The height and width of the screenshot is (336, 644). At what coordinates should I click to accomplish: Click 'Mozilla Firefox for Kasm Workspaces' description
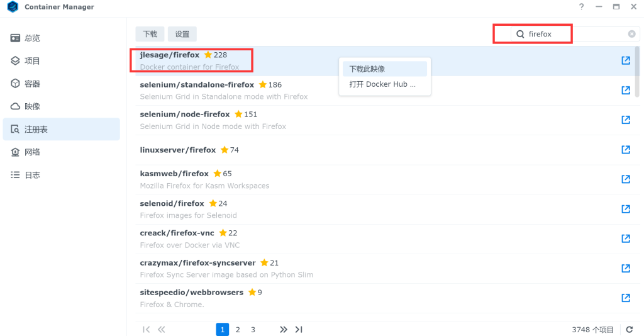(204, 186)
